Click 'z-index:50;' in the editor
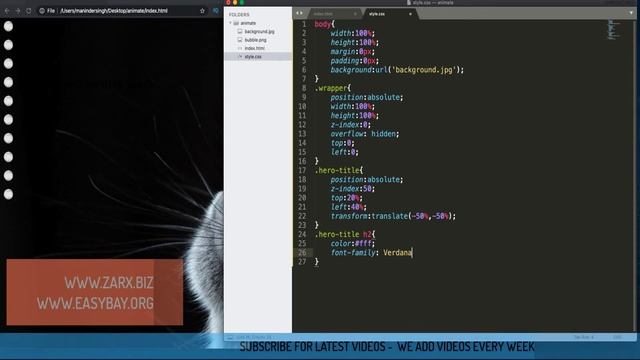 tap(353, 189)
